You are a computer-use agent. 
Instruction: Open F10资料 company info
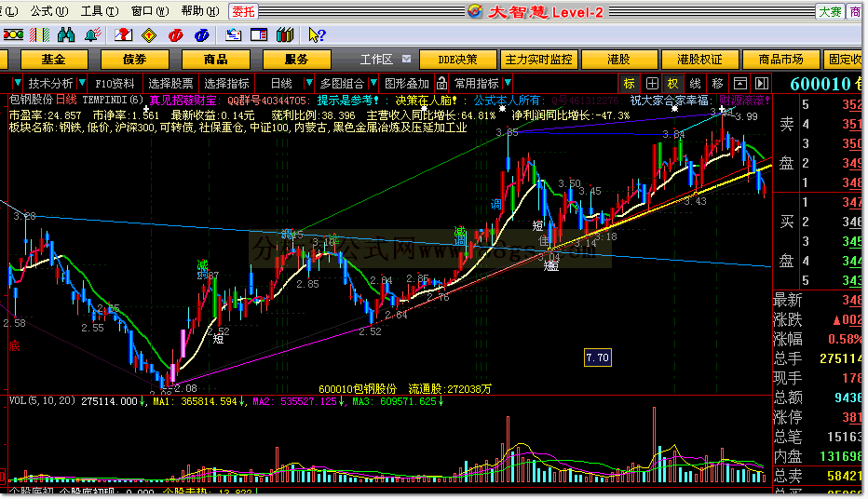[x=115, y=84]
